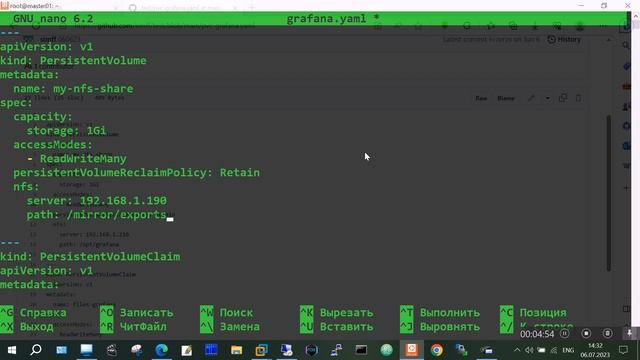This screenshot has width=640, height=360.
Task: Click the ^J Выровнять shortcut
Action: click(440, 327)
